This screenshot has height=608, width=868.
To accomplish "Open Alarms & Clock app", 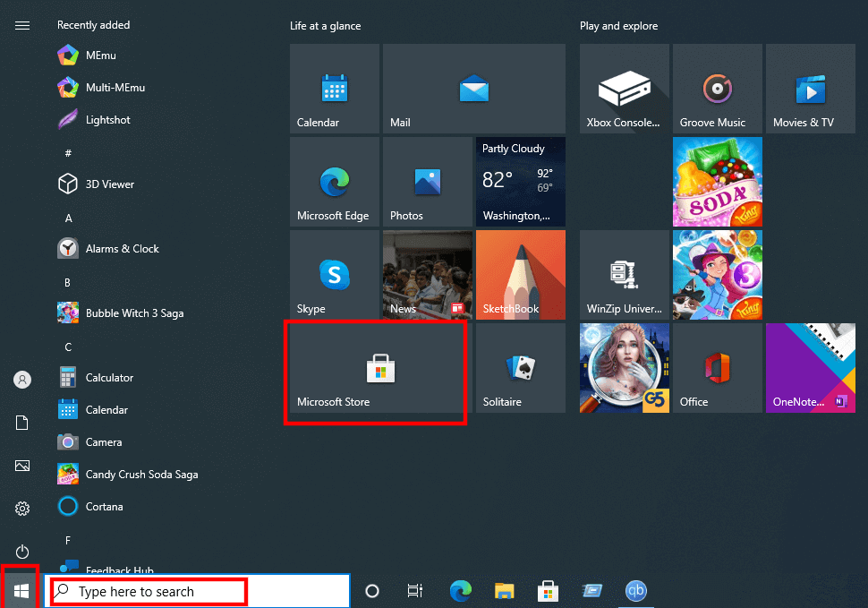I will coord(108,249).
